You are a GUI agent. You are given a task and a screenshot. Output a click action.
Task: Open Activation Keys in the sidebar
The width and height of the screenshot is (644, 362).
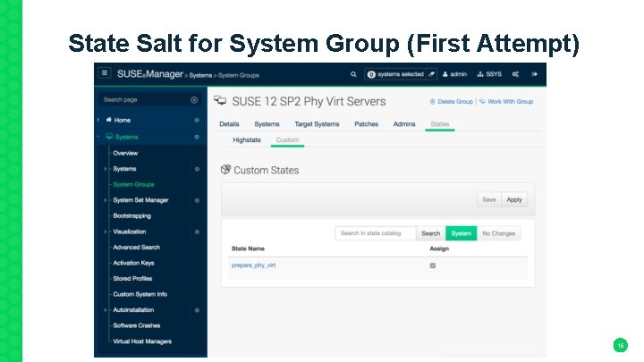pyautogui.click(x=133, y=263)
